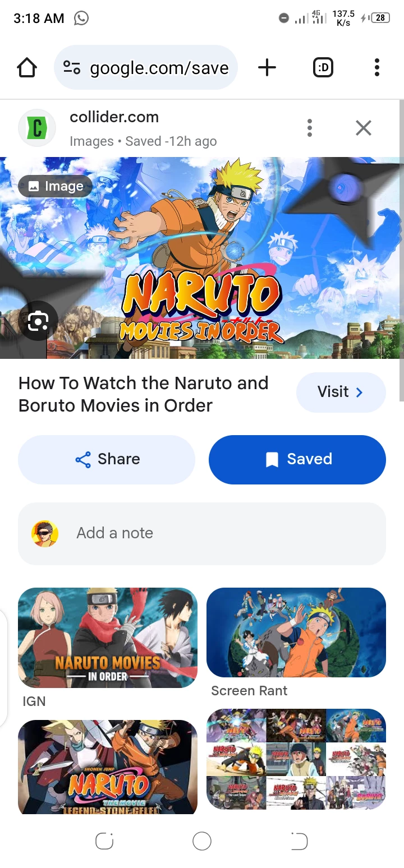The image size is (404, 868).
Task: Open the collider.com three-dot options menu
Action: click(x=309, y=128)
